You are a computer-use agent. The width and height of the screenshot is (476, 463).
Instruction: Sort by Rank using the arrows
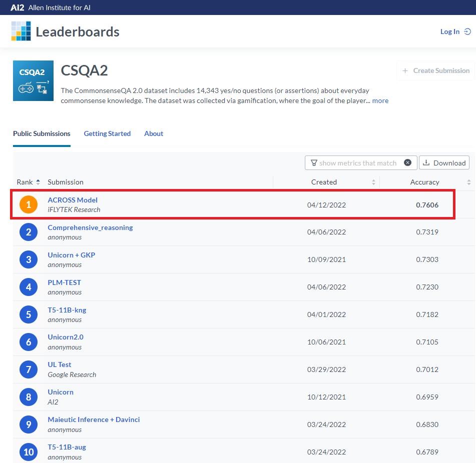point(38,182)
